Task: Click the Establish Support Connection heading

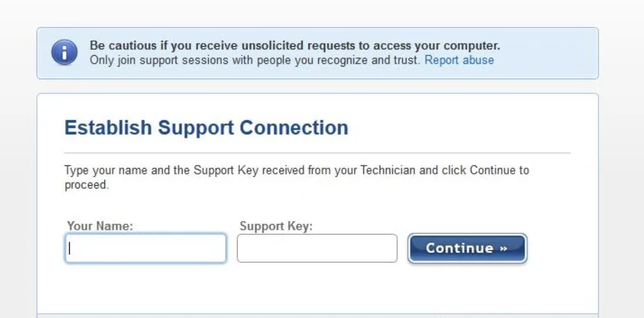Action: [206, 128]
